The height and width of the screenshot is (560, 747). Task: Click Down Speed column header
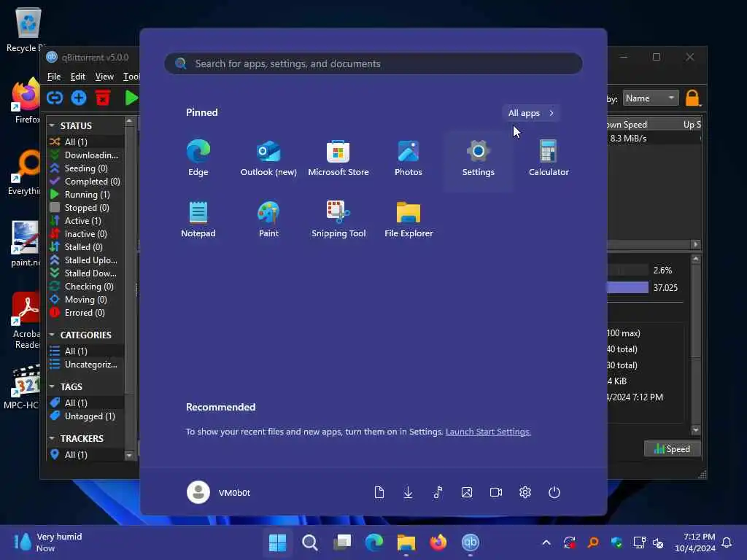pyautogui.click(x=627, y=124)
